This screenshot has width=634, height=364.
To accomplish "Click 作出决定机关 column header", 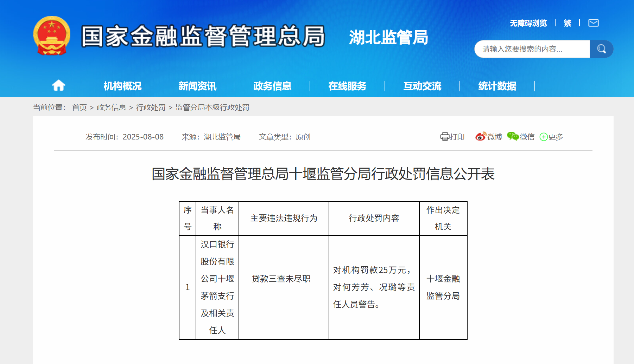I will [443, 218].
